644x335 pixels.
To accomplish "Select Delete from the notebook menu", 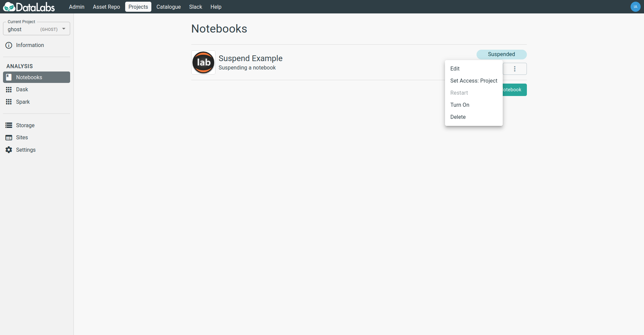I will pos(474,117).
